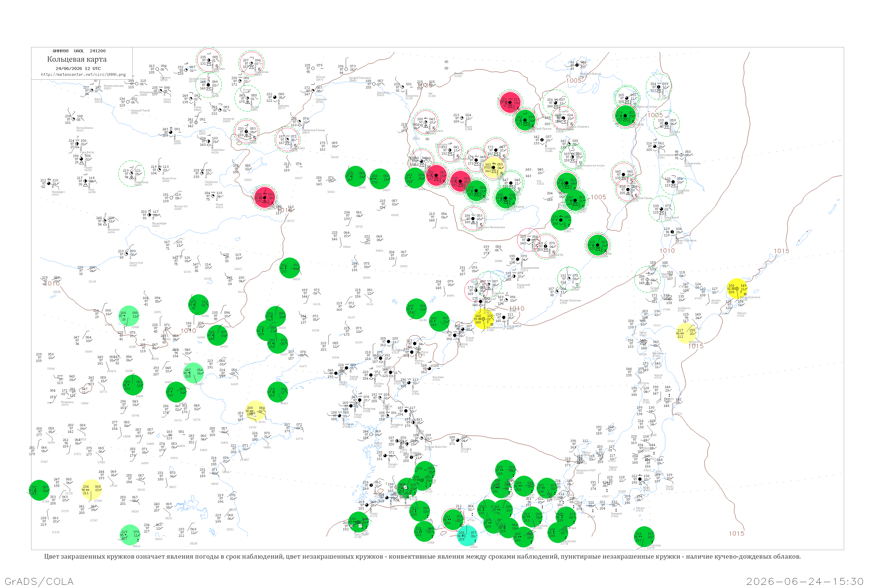Click the "GrADS/COLA" credit text
The height and width of the screenshot is (588, 882).
(39, 581)
